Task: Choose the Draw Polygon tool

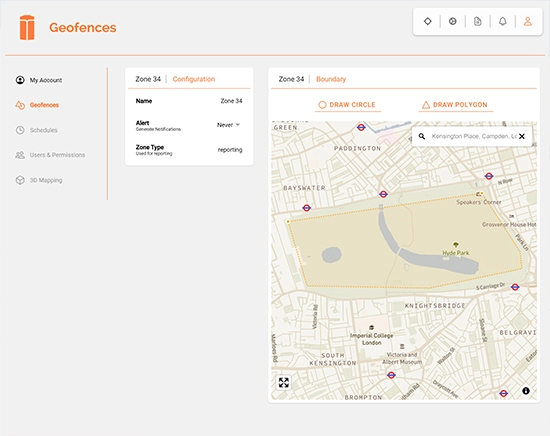Action: coord(455,105)
